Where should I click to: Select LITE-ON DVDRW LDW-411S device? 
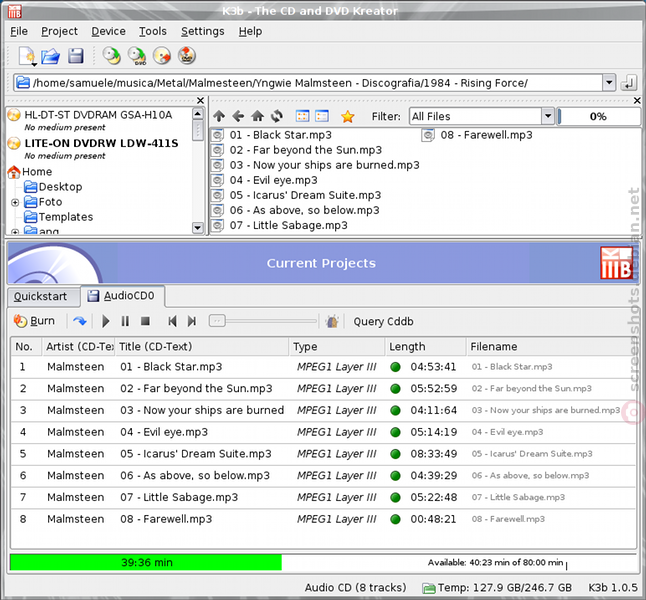(x=101, y=143)
